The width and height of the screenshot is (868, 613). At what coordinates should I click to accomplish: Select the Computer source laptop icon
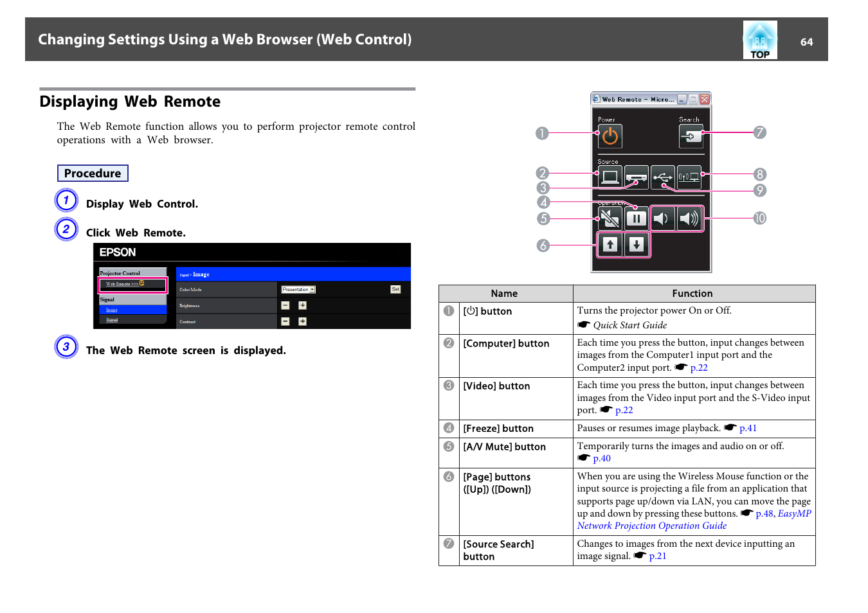[610, 177]
